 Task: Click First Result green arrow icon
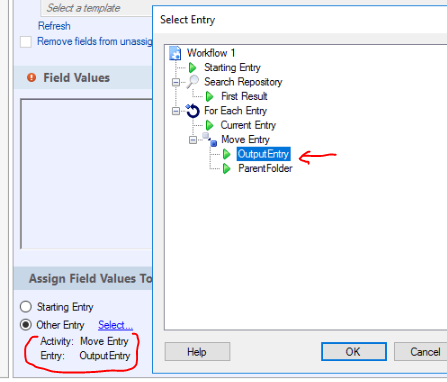[x=210, y=96]
